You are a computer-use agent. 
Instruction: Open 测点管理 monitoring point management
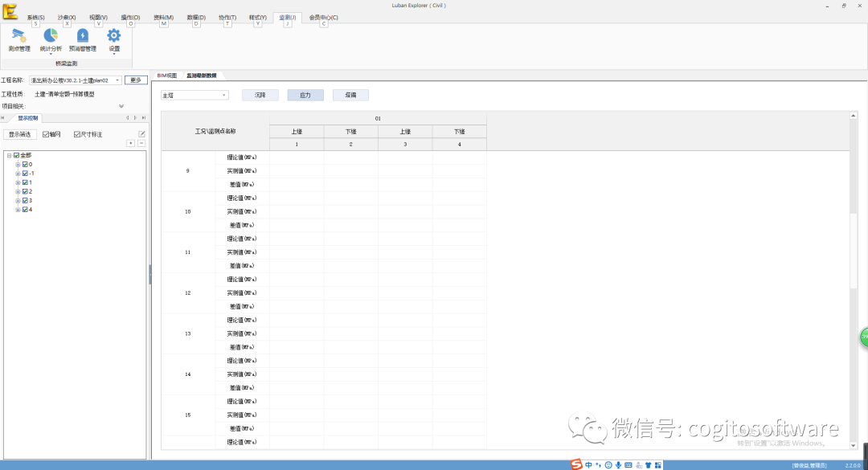(x=18, y=40)
